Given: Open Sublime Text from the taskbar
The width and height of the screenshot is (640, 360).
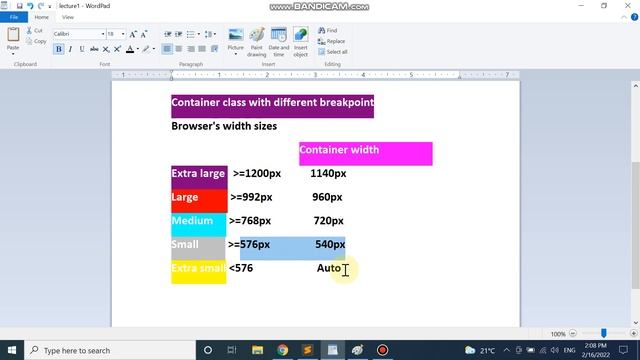Looking at the screenshot, I should [x=307, y=350].
